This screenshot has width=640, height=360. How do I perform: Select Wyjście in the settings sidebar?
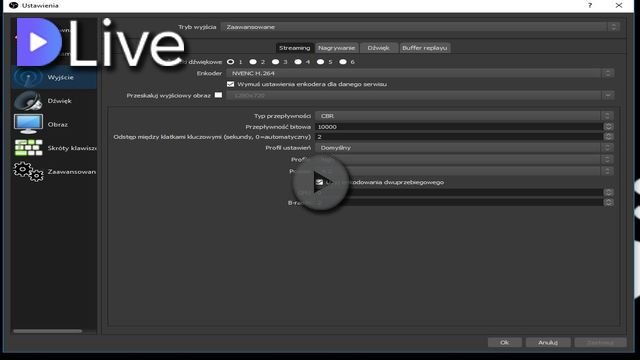54,77
